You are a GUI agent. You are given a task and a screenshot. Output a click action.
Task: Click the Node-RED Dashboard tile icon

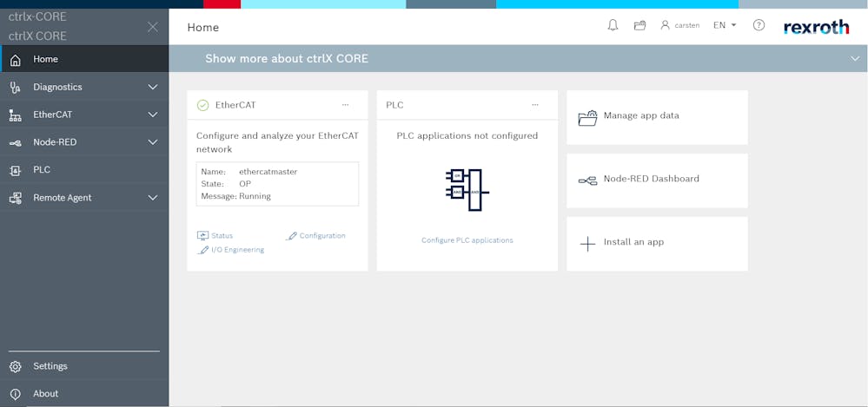pyautogui.click(x=588, y=181)
